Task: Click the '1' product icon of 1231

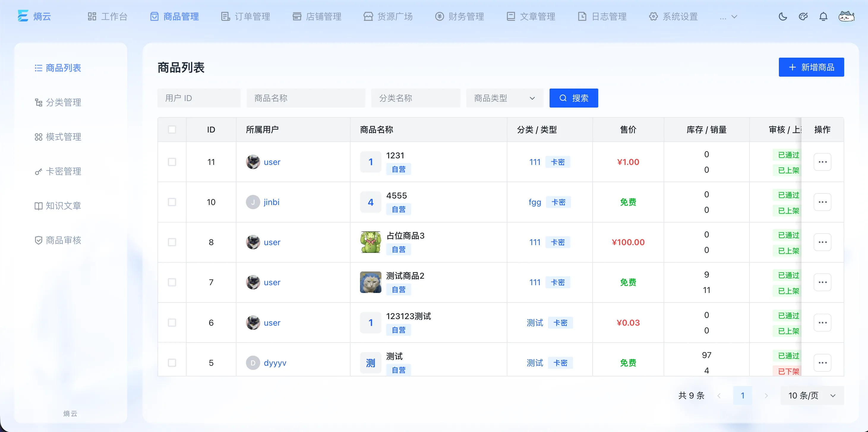Action: point(370,162)
